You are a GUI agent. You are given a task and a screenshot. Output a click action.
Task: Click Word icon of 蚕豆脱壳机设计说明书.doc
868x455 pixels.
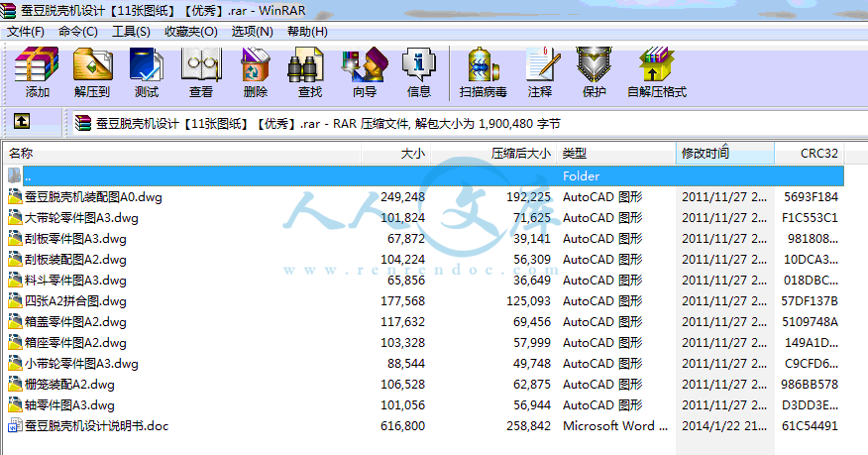point(15,425)
